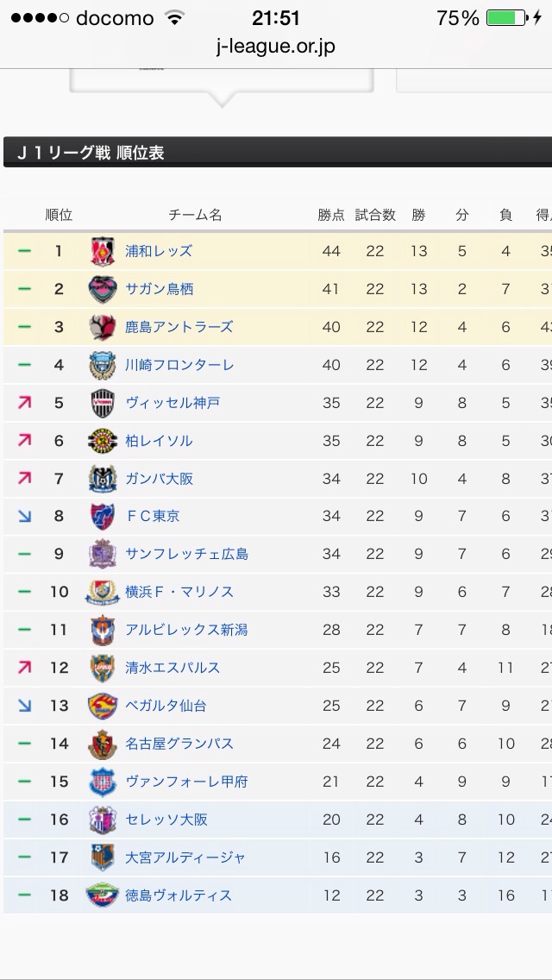The height and width of the screenshot is (980, 552).
Task: Open the 浦和レッズ team link
Action: point(159,251)
